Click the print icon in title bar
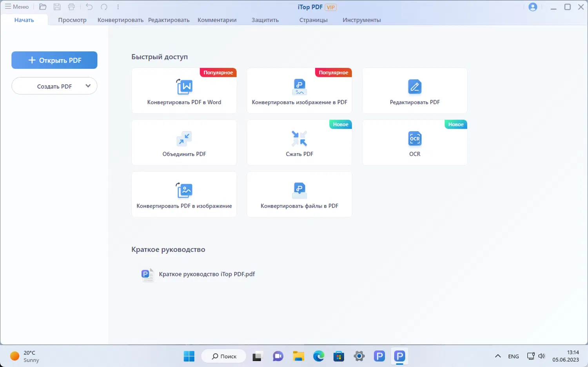Screen dimensions: 588x367 pyautogui.click(x=71, y=7)
